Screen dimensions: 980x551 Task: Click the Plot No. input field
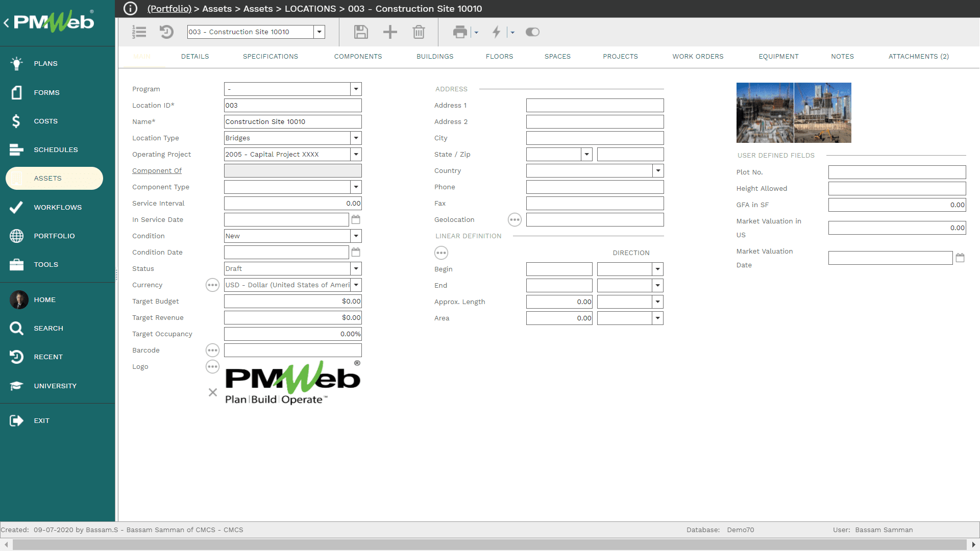pos(897,172)
